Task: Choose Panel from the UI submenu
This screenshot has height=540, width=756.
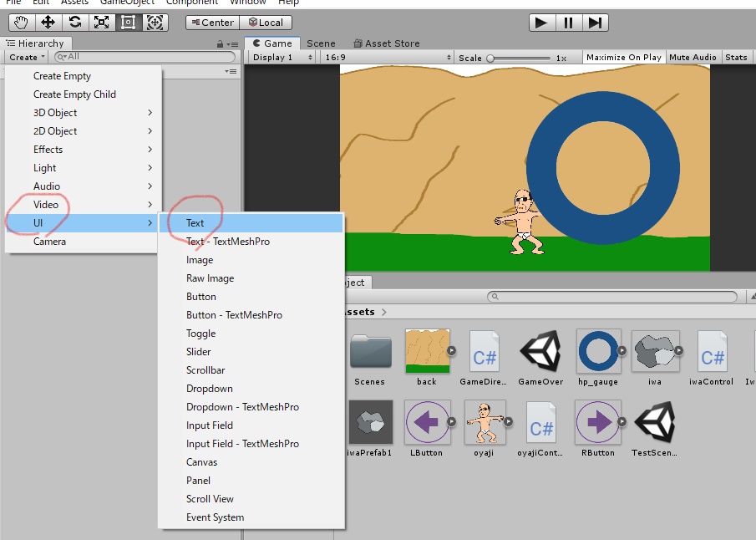Action: (x=251, y=480)
